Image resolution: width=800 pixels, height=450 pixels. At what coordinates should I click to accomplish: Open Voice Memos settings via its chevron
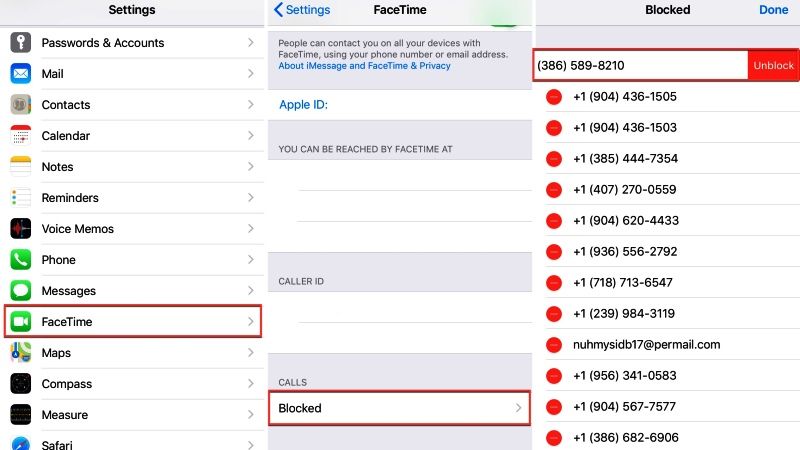click(x=251, y=229)
